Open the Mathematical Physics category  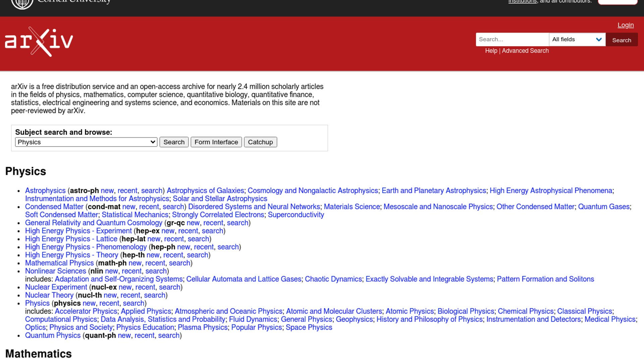[59, 263]
